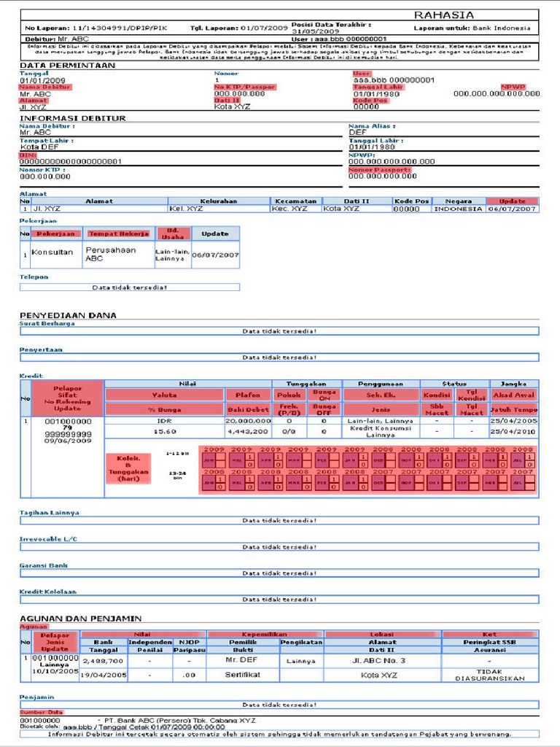The height and width of the screenshot is (747, 560).
Task: Select the Jatuh Tempo header cell
Action: 514,409
